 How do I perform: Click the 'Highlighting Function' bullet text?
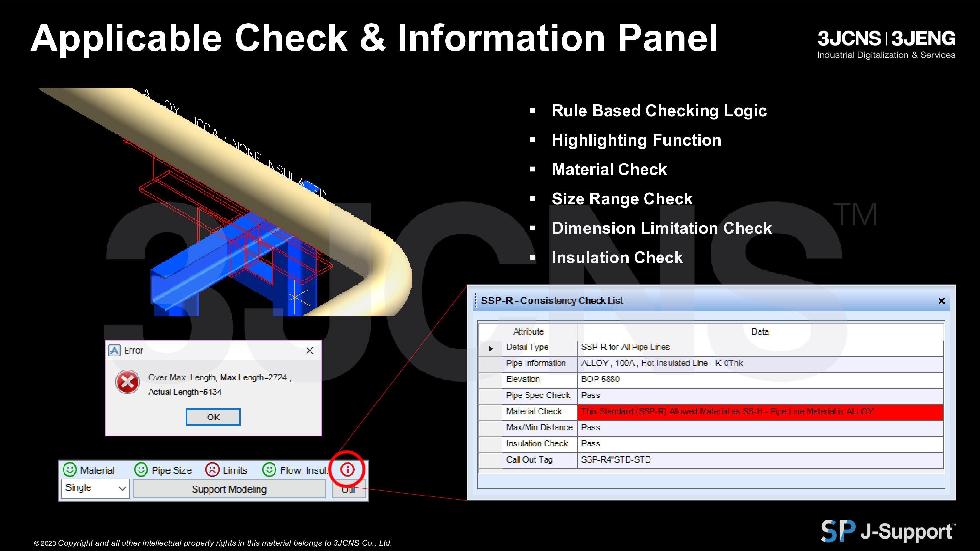coord(636,140)
